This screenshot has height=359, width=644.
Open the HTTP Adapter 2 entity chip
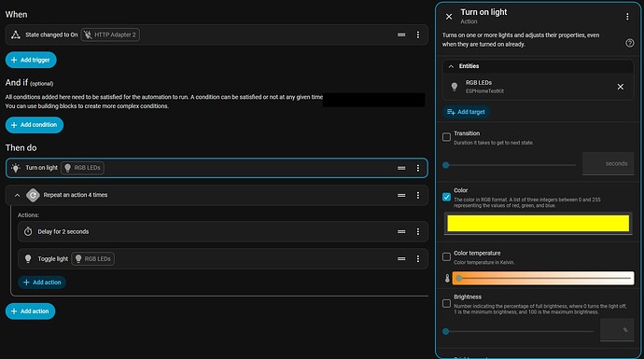(x=110, y=35)
